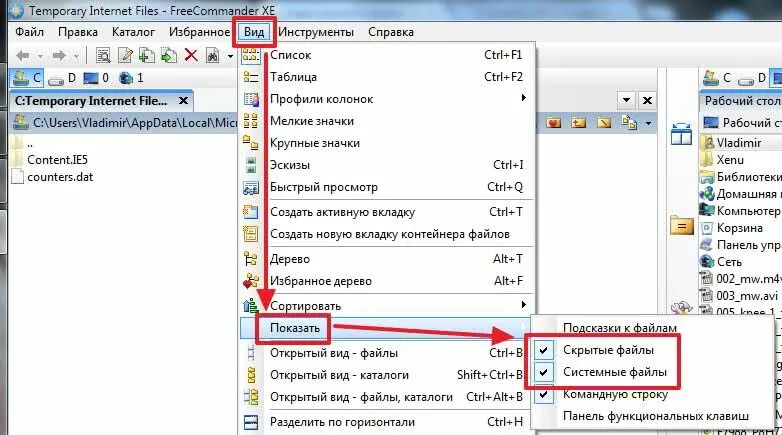This screenshot has width=782, height=435.
Task: Choose Таблица view mode
Action: pos(387,77)
